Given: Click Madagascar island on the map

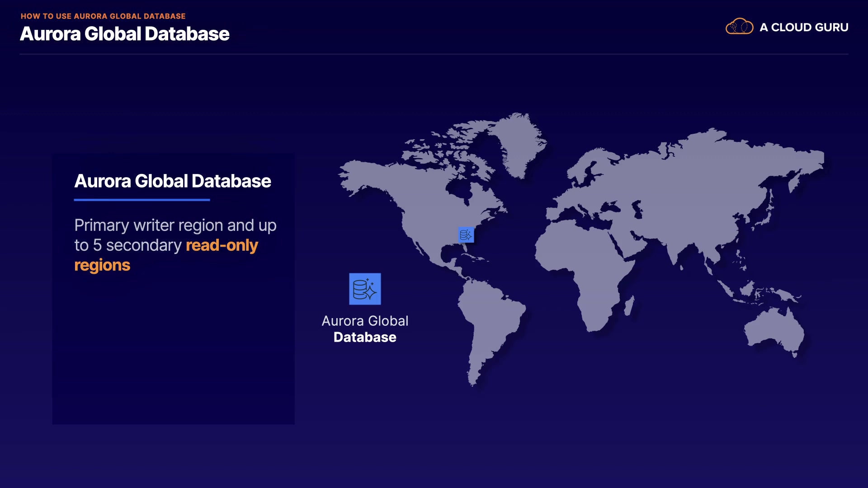Looking at the screenshot, I should 629,306.
